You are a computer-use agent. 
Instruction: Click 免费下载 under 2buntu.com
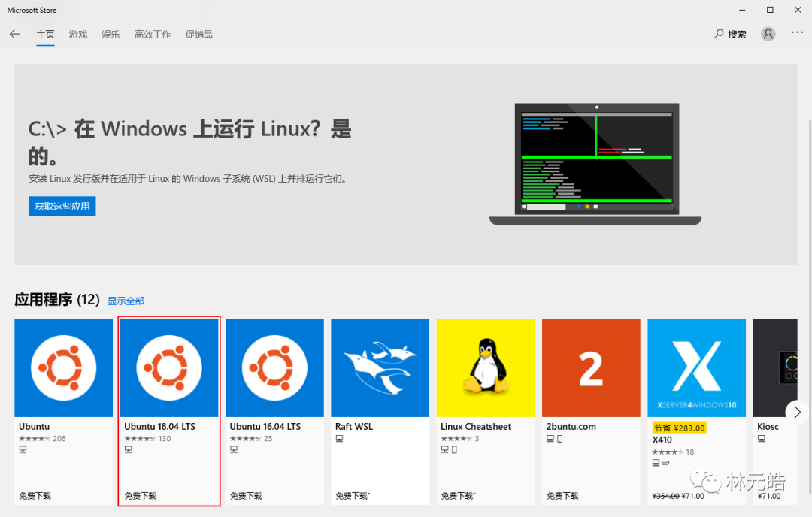click(x=562, y=496)
